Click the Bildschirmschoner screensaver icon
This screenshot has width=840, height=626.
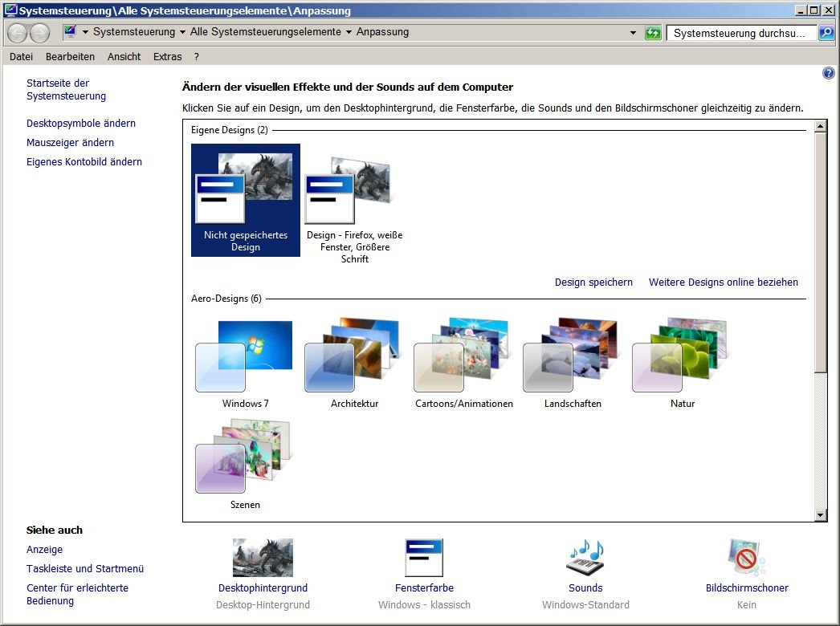point(746,558)
